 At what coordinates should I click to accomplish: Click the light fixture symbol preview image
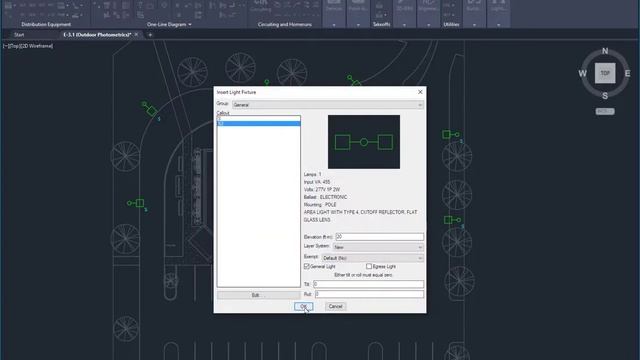tap(364, 142)
